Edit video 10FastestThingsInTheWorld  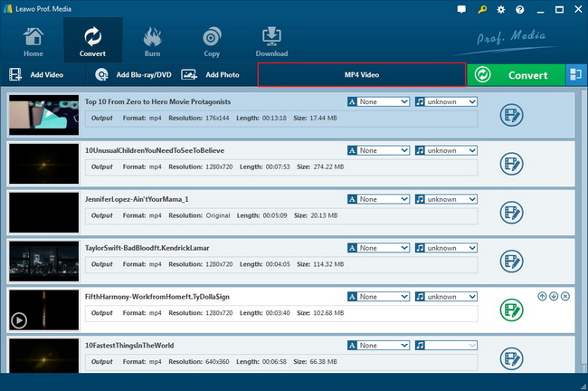pyautogui.click(x=511, y=358)
